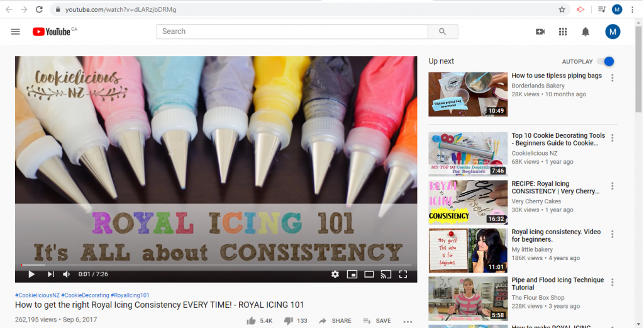The image size is (644, 328).
Task: Play the video
Action: (31, 274)
